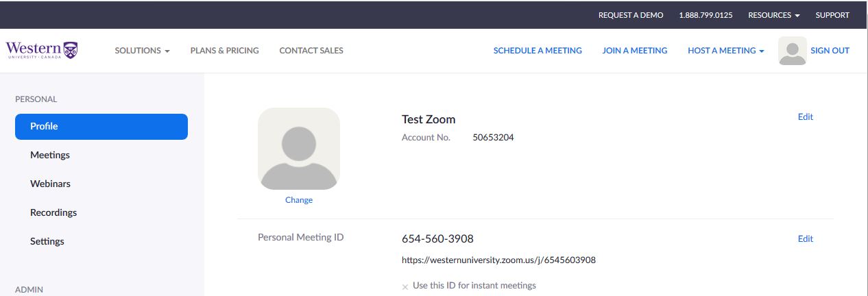This screenshot has height=296, width=868.
Task: Open Plans & Pricing page
Action: 225,51
